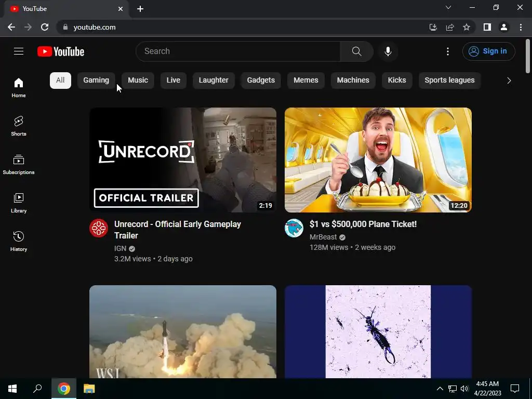Select the Laughter category chip
Image resolution: width=532 pixels, height=399 pixels.
[x=214, y=81]
